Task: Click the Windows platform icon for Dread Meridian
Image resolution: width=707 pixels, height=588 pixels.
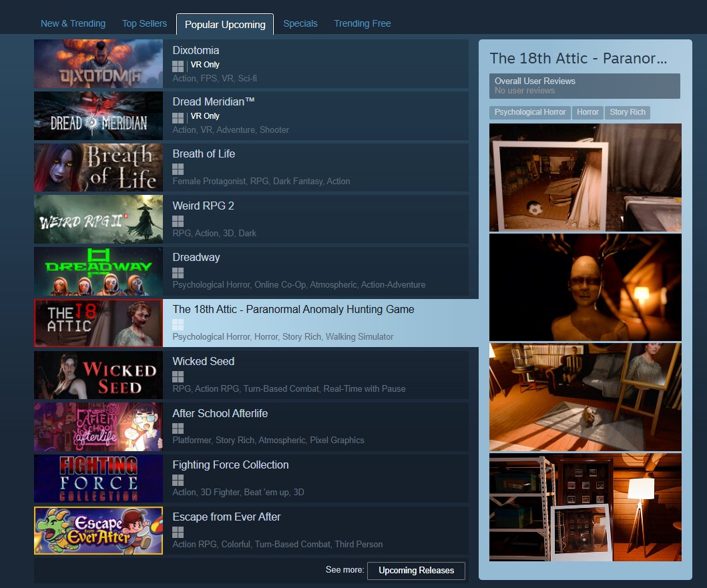Action: point(178,117)
